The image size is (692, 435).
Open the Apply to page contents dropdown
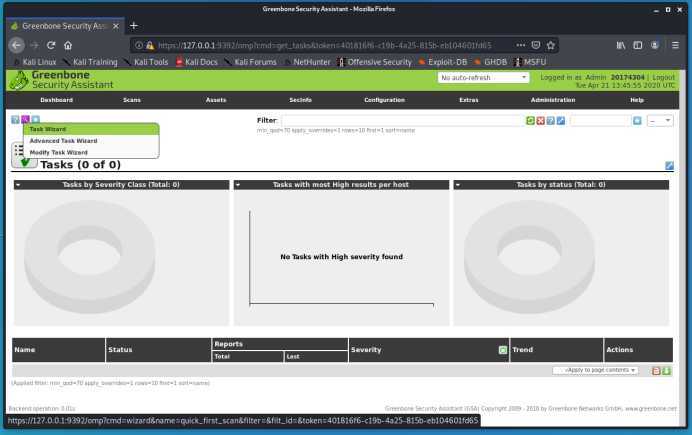tap(595, 370)
